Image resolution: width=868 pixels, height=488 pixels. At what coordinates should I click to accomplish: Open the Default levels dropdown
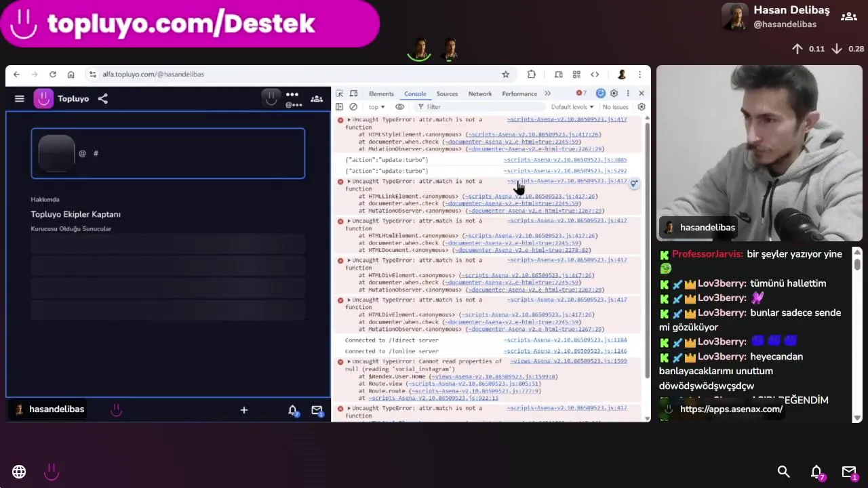click(572, 107)
